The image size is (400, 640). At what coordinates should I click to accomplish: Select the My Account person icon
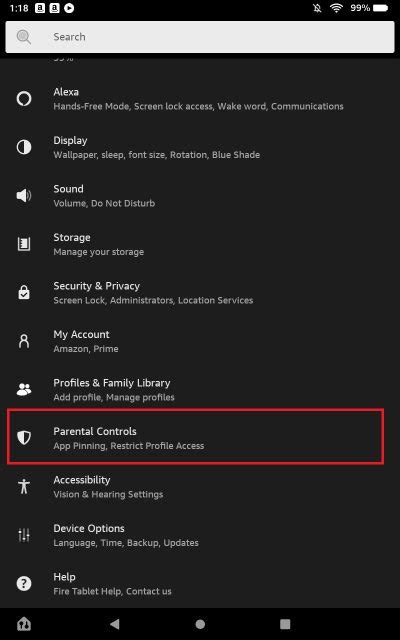pyautogui.click(x=24, y=341)
